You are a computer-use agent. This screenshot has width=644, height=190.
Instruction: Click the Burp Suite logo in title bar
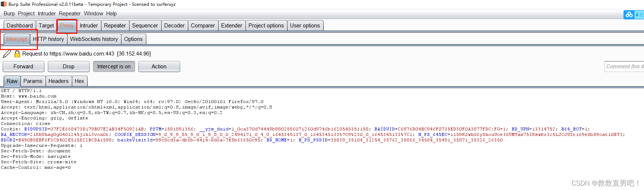pyautogui.click(x=4, y=4)
